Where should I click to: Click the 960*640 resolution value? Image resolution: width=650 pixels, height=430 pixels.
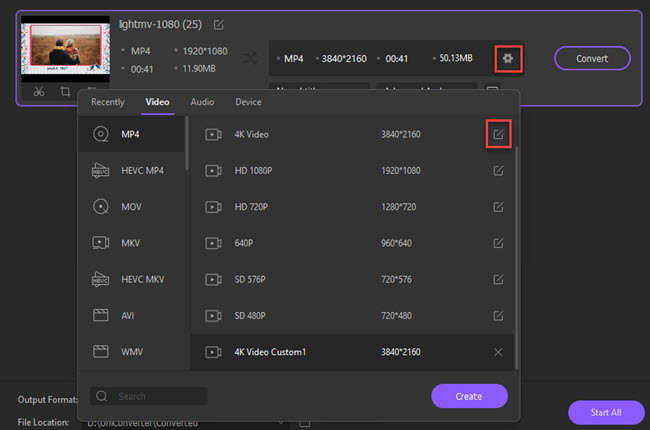click(x=397, y=243)
